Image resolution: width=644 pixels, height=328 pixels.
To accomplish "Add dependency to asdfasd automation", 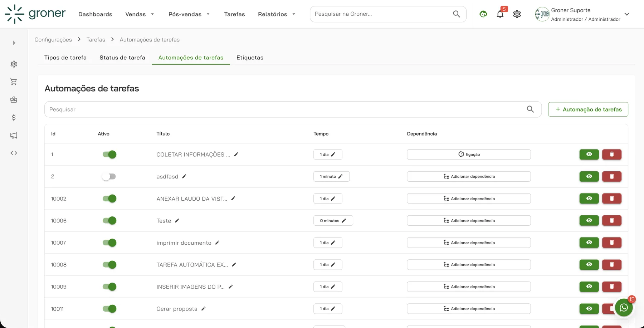I will [x=469, y=176].
